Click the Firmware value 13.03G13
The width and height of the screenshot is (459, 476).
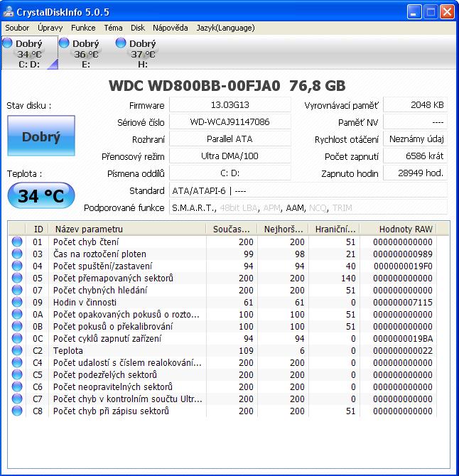229,105
